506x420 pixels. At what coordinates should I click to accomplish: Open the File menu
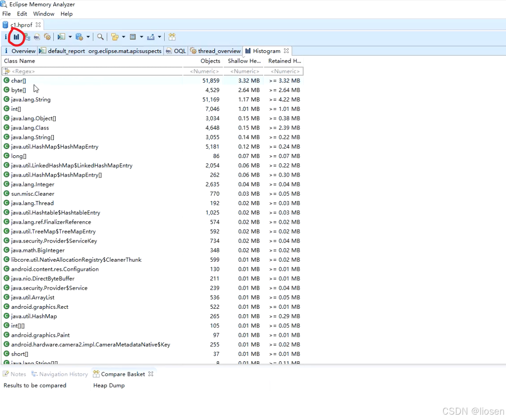[7, 14]
